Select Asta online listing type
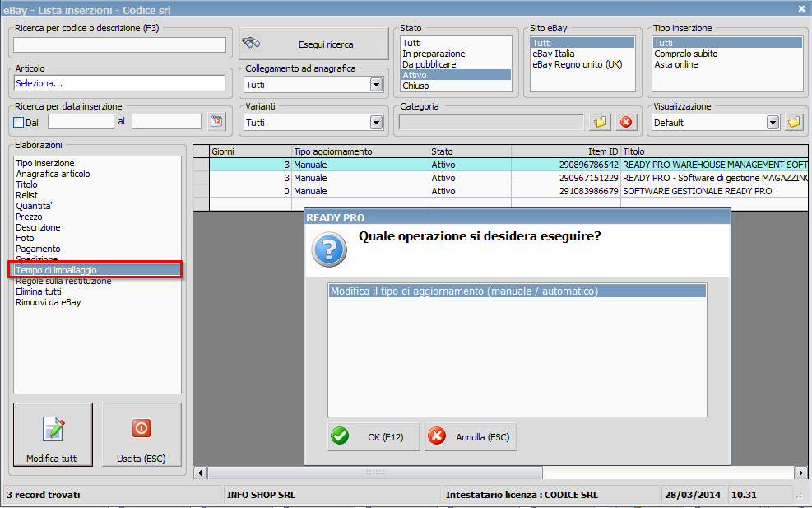This screenshot has height=508, width=812. pos(727,64)
